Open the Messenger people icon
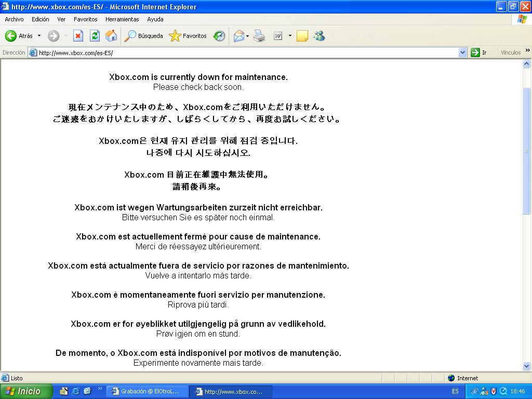 click(320, 36)
